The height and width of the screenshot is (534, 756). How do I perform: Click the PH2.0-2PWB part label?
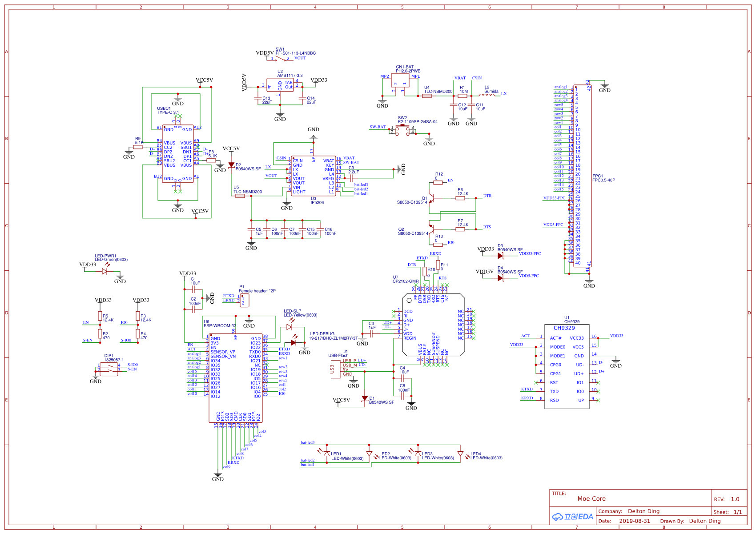coord(408,71)
